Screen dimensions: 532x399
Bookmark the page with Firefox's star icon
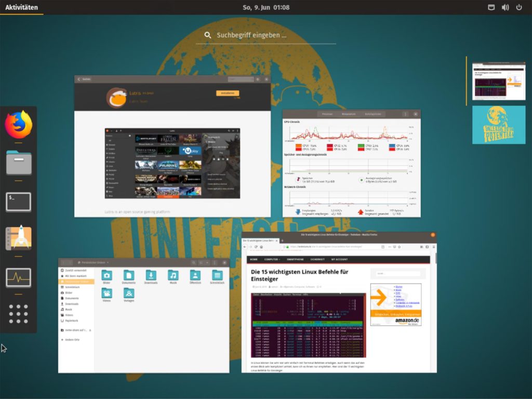click(400, 247)
